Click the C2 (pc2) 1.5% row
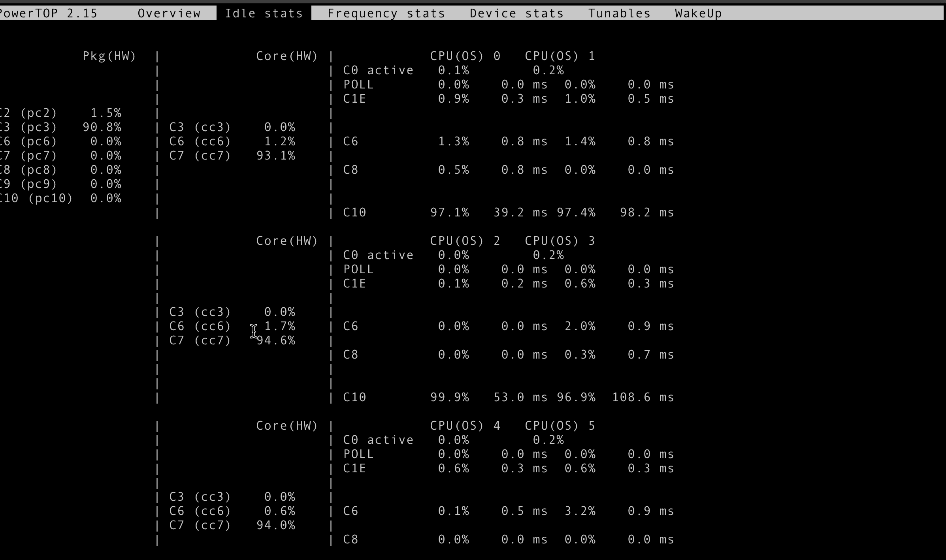 coord(60,113)
